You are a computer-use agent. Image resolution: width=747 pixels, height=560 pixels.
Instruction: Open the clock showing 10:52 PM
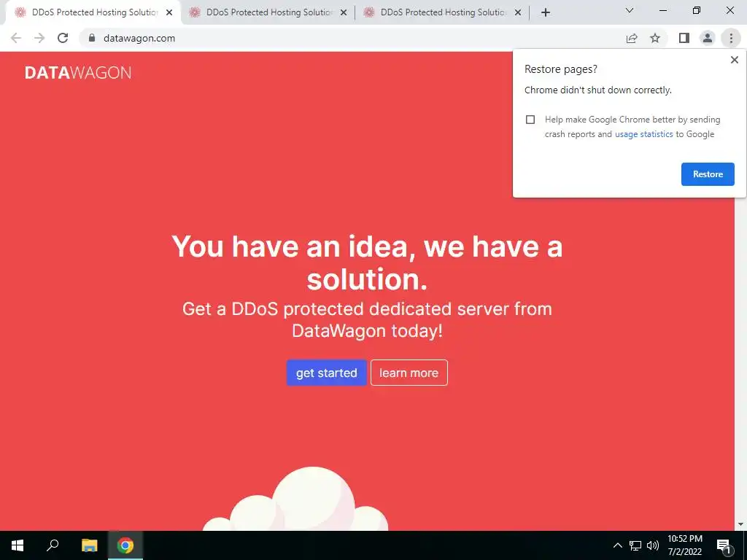(x=684, y=545)
